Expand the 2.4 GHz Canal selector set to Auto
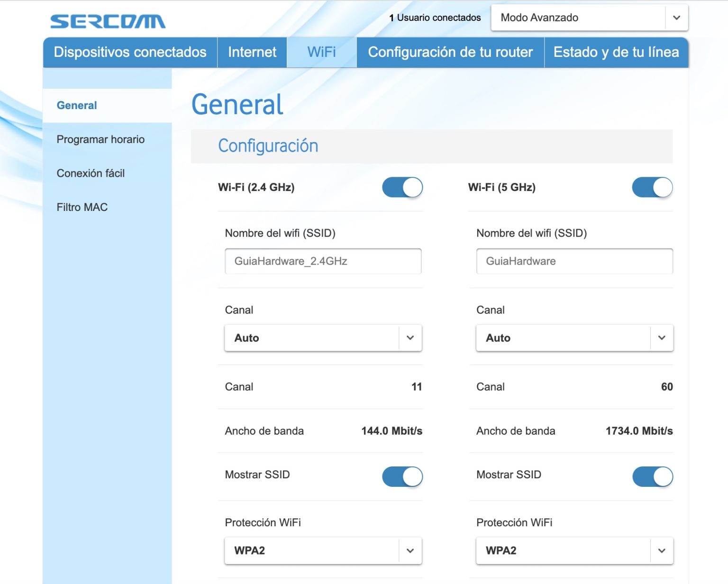This screenshot has width=728, height=584. (322, 338)
